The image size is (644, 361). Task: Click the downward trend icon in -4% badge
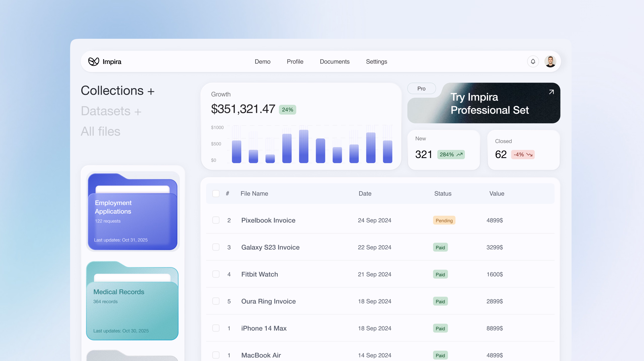point(529,155)
